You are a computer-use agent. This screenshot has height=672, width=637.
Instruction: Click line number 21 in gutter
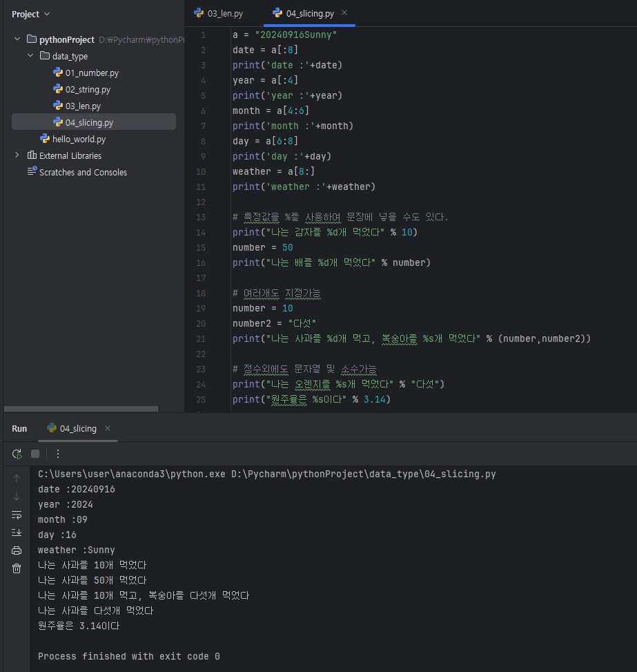click(x=200, y=339)
